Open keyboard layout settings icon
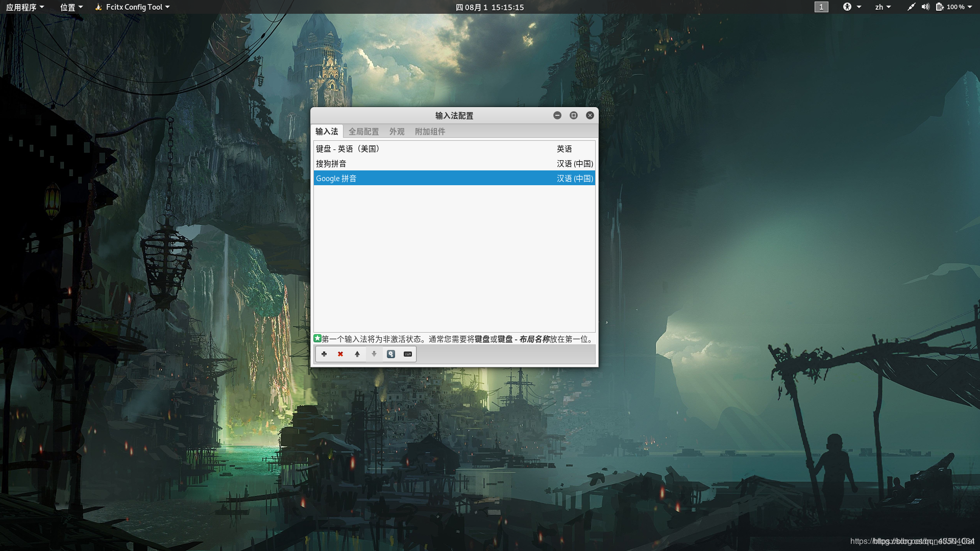The width and height of the screenshot is (980, 551). (408, 354)
